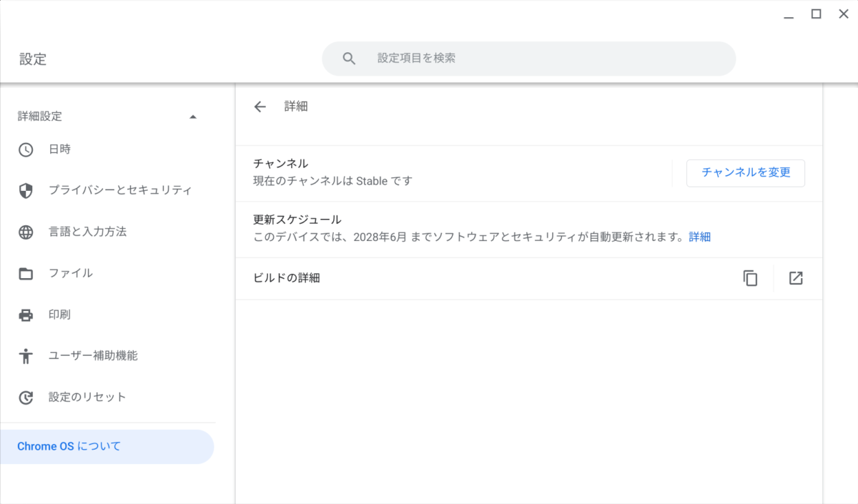Maximize the settings window
This screenshot has height=504, width=858.
pos(816,14)
